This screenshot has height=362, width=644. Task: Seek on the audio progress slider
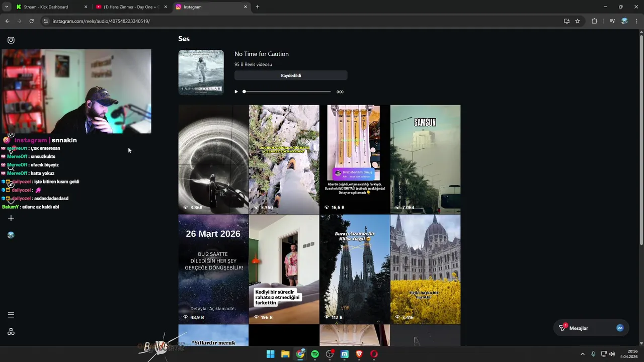[x=287, y=92]
